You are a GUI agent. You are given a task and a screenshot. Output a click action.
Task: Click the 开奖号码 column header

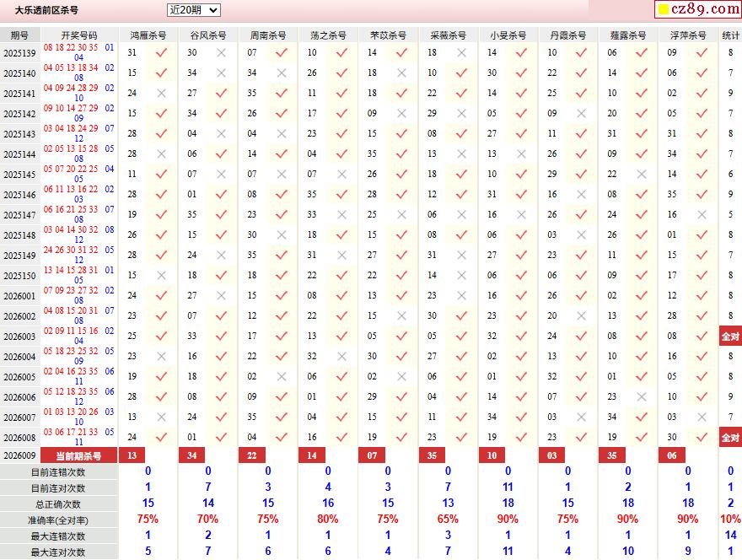coord(79,35)
